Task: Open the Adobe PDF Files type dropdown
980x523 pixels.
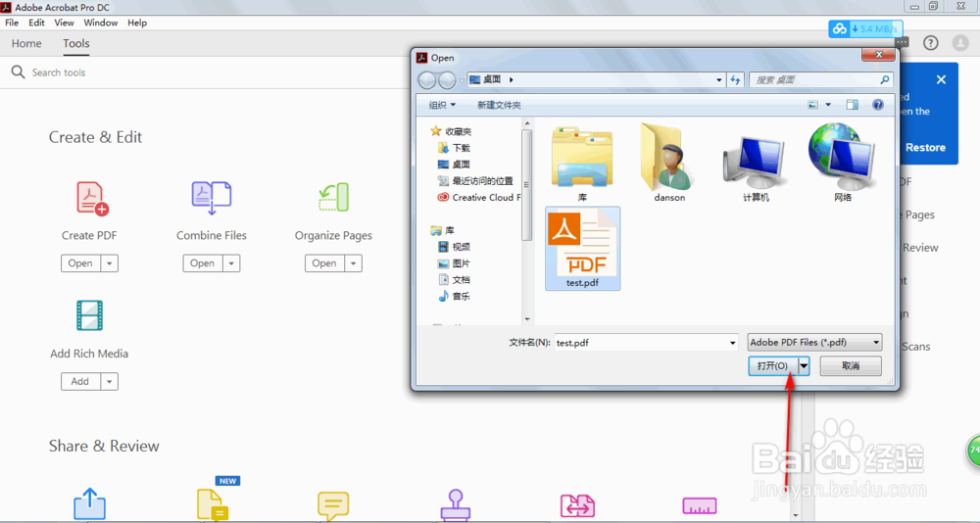Action: (876, 343)
